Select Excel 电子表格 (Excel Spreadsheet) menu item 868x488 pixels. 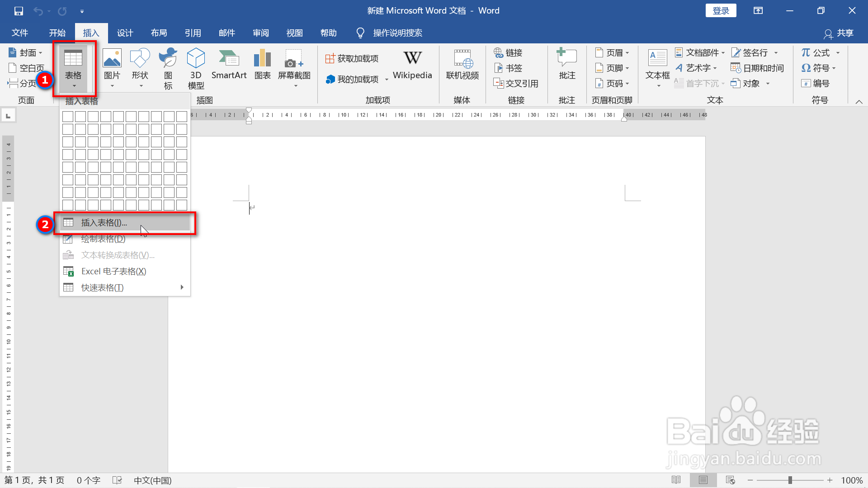tap(113, 271)
